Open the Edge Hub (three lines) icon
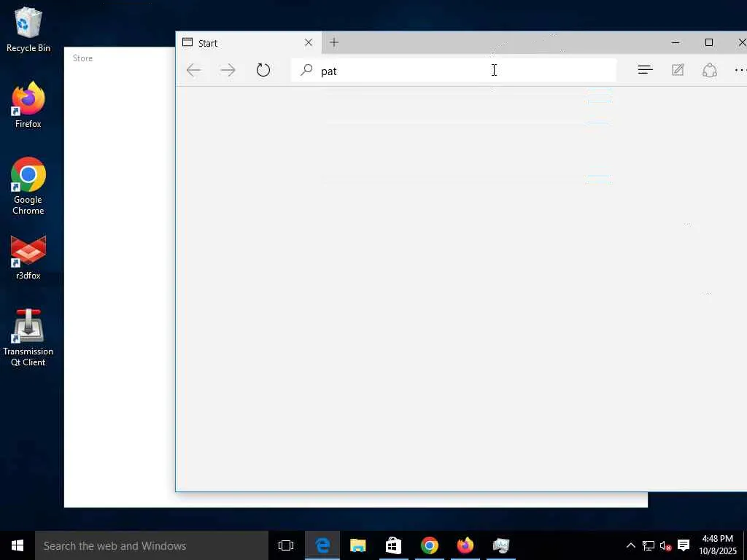Image resolution: width=747 pixels, height=560 pixels. tap(645, 70)
